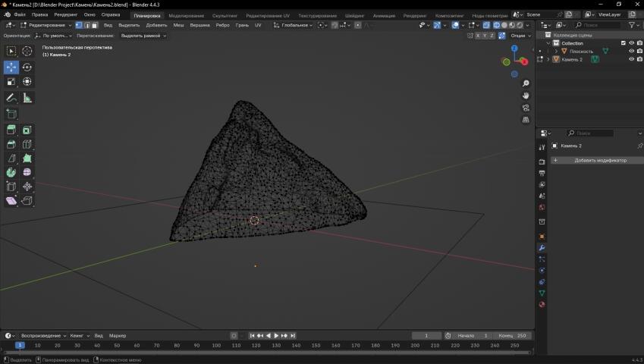Open the Рендеринг menu

[x=66, y=14]
